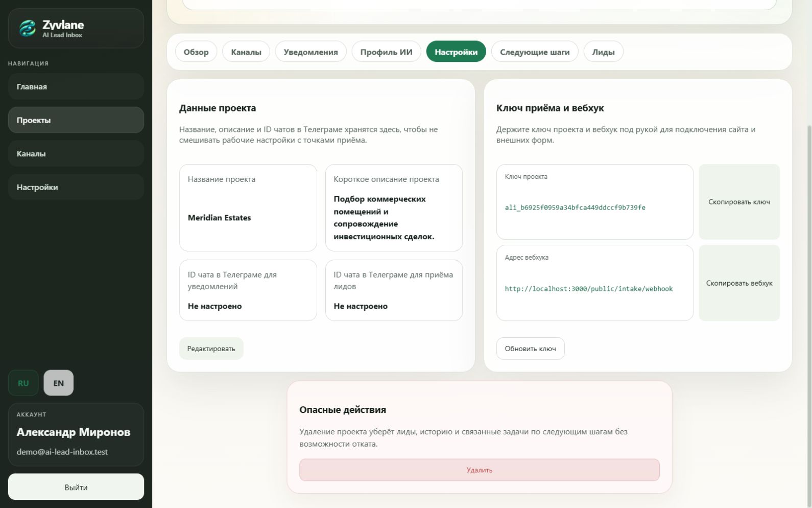Click the Опасные действия heading

coord(343,410)
